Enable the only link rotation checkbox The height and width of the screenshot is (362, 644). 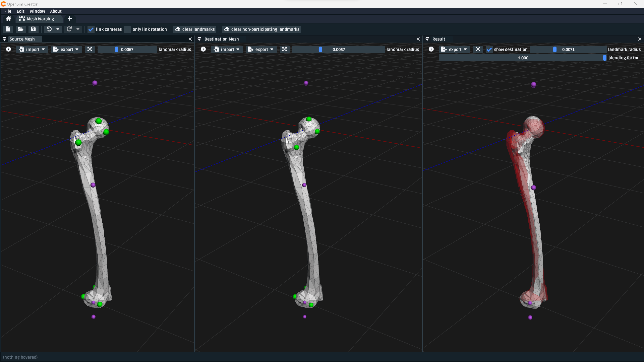point(128,29)
